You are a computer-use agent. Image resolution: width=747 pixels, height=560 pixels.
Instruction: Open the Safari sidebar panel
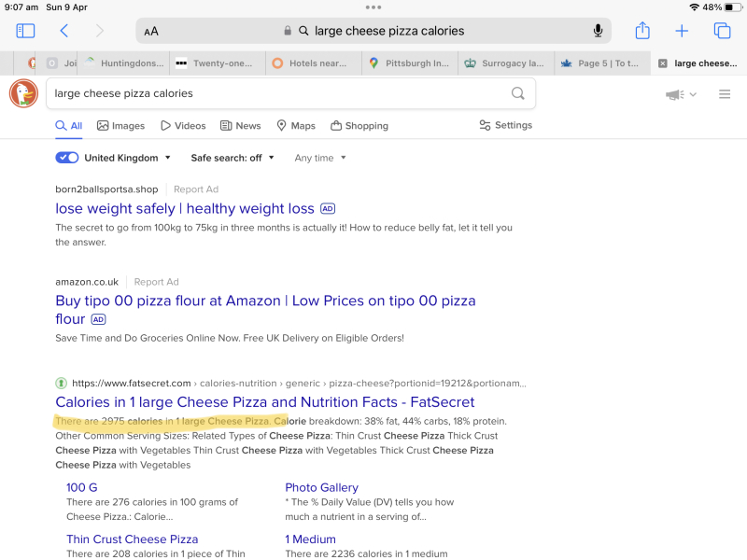pyautogui.click(x=25, y=31)
